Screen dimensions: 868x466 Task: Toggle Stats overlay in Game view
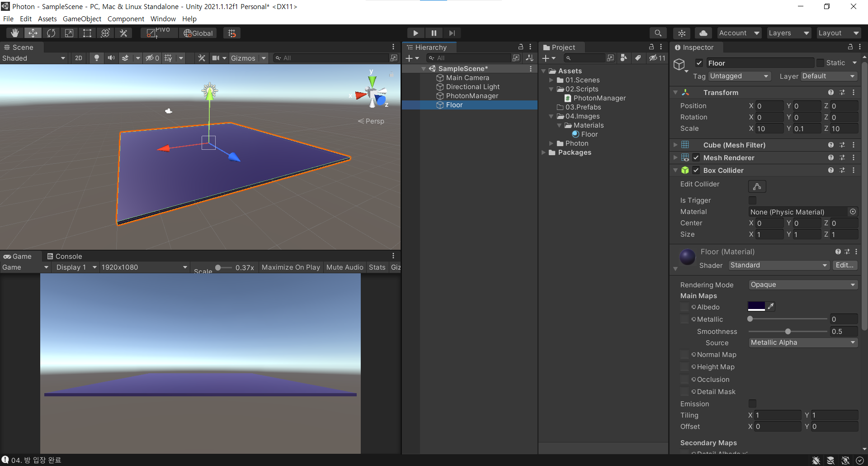377,267
